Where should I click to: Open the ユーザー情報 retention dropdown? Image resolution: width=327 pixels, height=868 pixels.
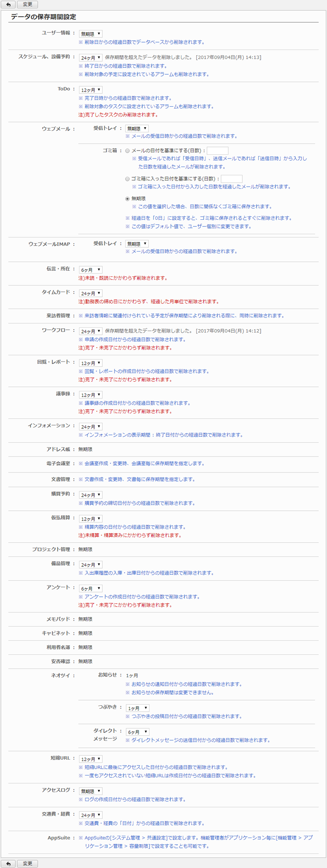[90, 34]
